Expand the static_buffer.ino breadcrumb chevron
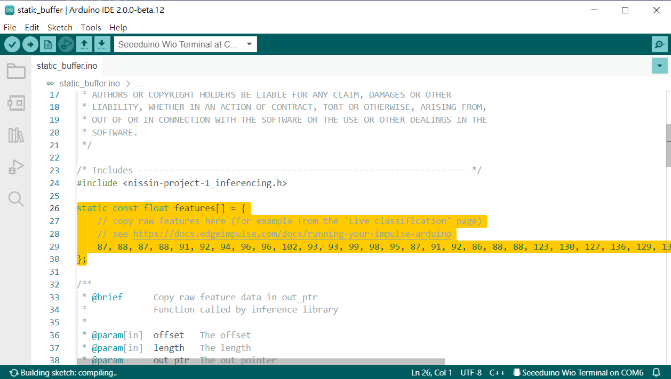 128,83
